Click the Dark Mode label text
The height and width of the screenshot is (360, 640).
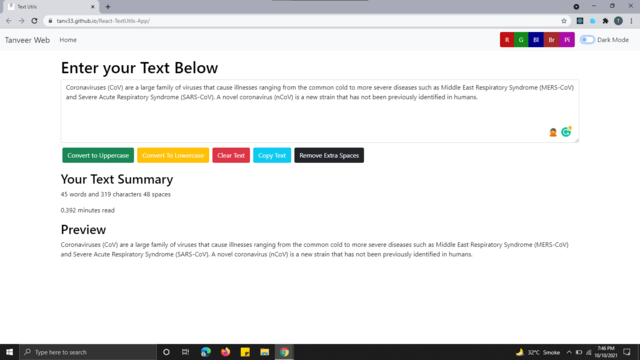[613, 40]
